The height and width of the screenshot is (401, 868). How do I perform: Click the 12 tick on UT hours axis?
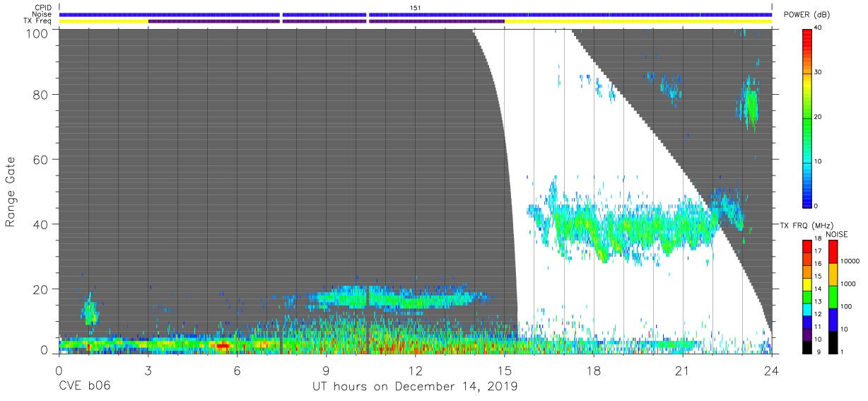coord(415,370)
